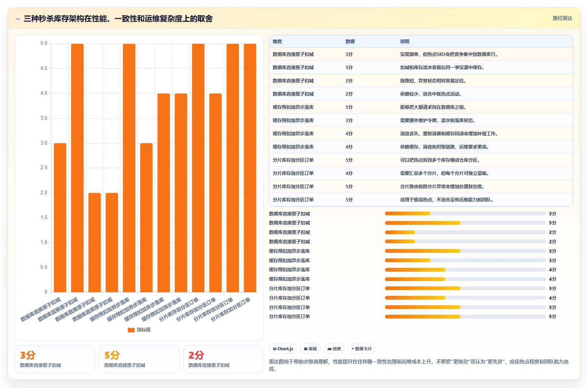The image size is (588, 388).
Task: Click the 3分 cell in the 实现简单 row
Action: (349, 54)
